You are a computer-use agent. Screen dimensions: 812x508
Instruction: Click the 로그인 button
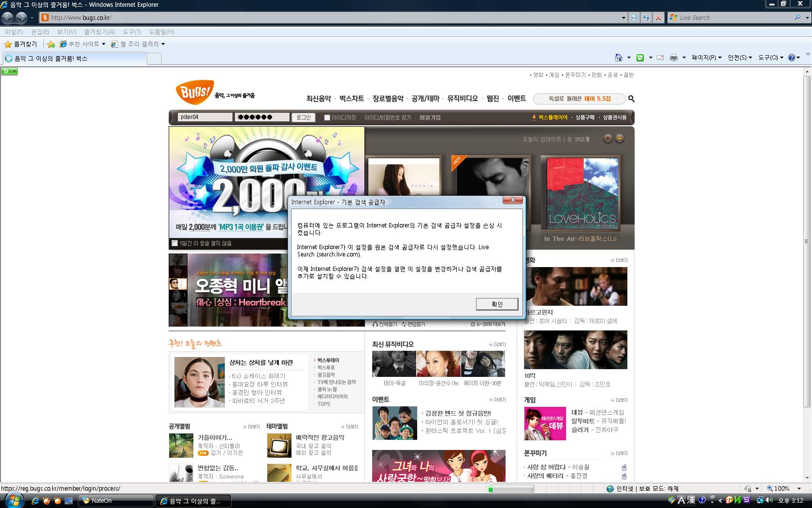pos(304,118)
